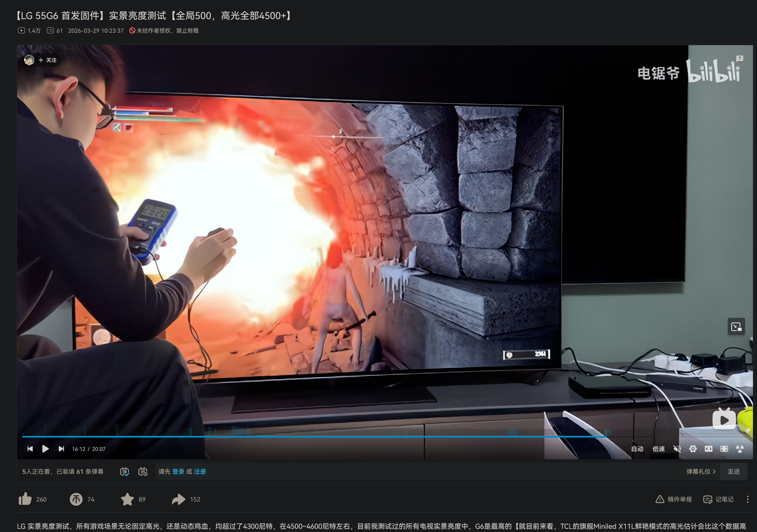Viewport: 757px width, 532px height.
Task: Open the 倍速 playback speed menu
Action: tap(659, 449)
